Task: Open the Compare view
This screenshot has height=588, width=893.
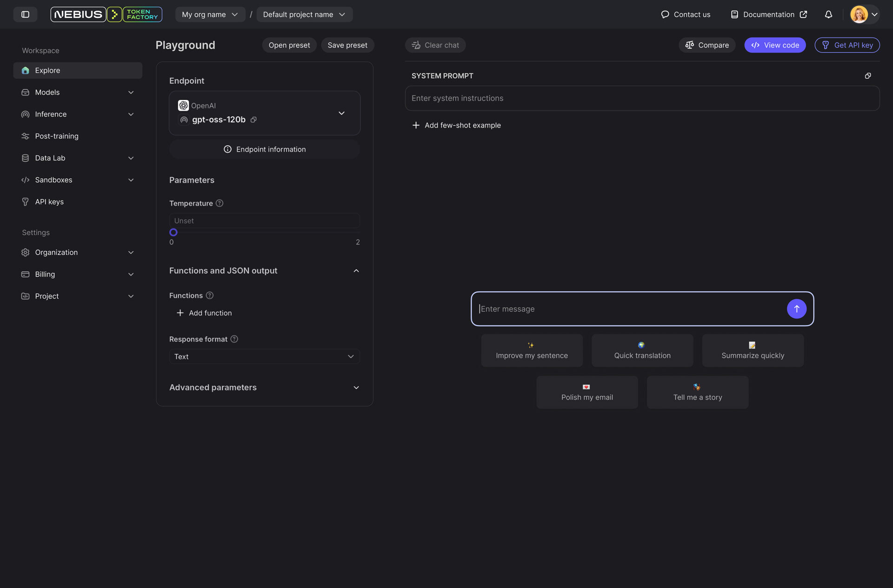Action: [707, 45]
